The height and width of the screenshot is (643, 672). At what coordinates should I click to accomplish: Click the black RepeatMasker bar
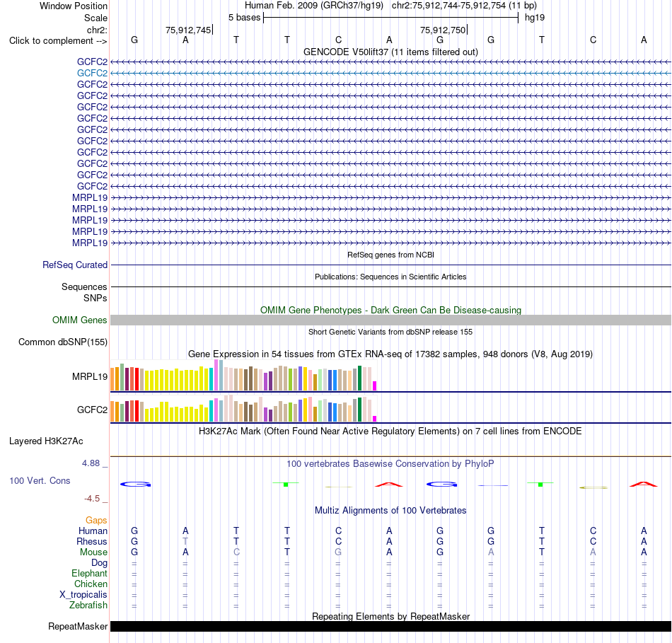point(390,626)
